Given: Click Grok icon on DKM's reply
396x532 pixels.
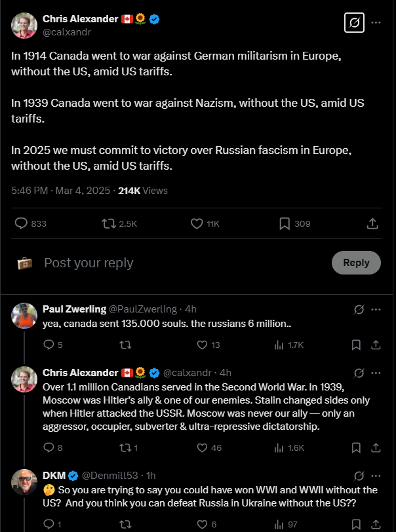Looking at the screenshot, I should tap(359, 476).
